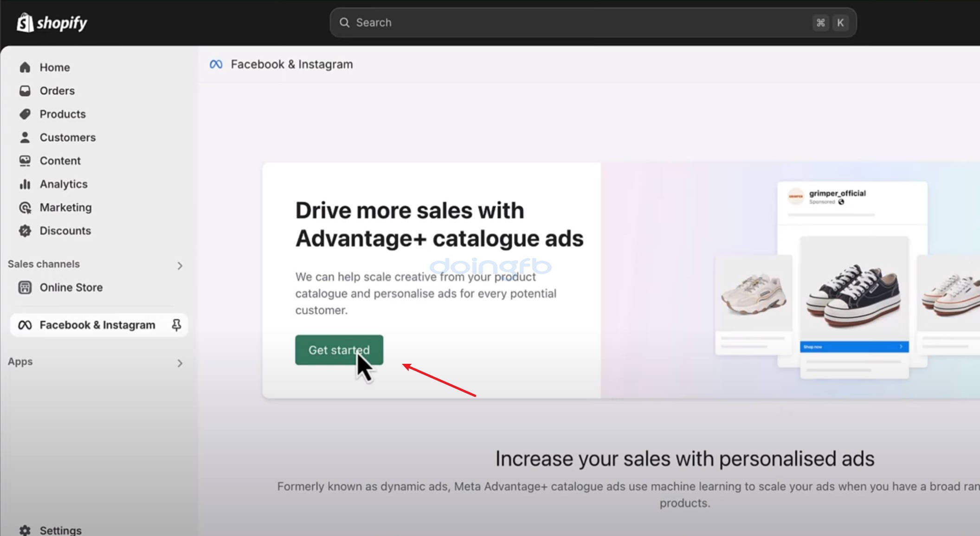Click the Discounts badge icon

25,231
